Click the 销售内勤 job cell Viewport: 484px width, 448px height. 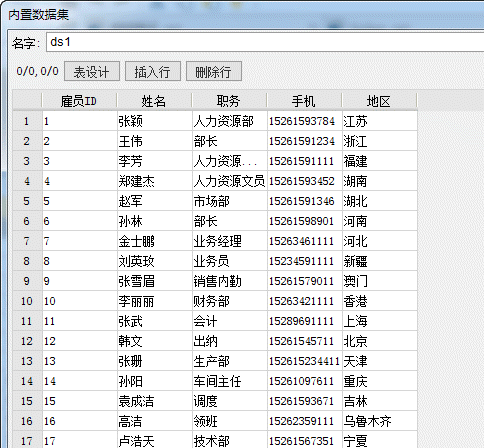(230, 281)
